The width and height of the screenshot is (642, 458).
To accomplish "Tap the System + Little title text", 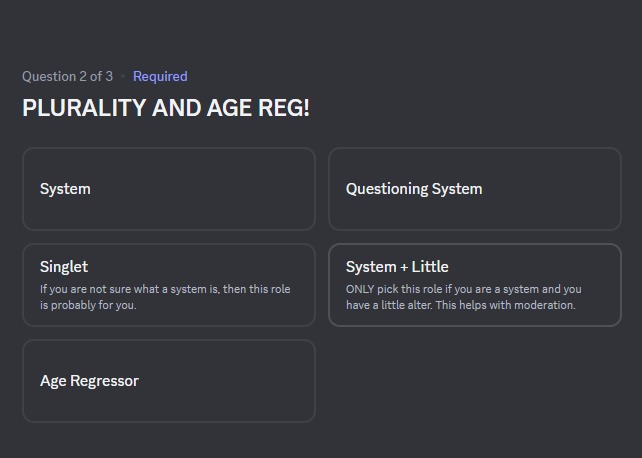I will click(397, 267).
